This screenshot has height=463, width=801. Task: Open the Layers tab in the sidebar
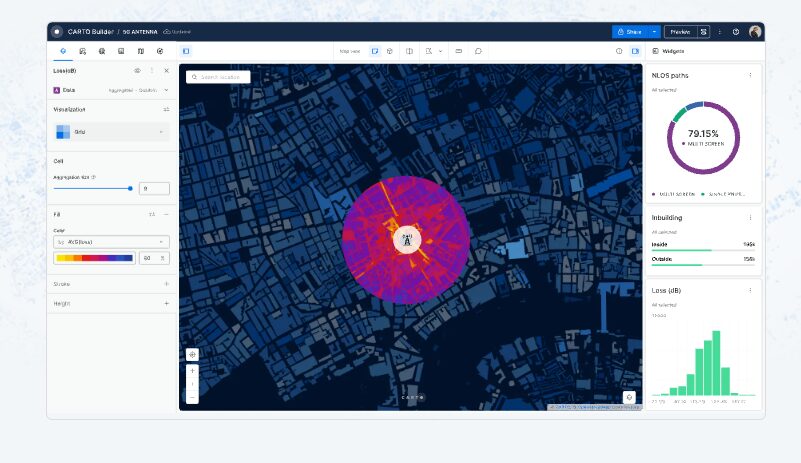click(x=64, y=51)
